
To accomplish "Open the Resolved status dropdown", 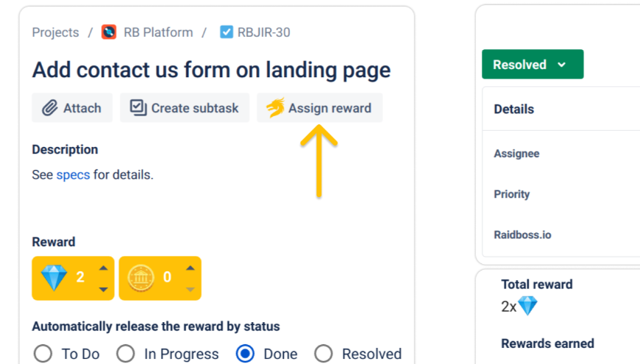I will 532,65.
